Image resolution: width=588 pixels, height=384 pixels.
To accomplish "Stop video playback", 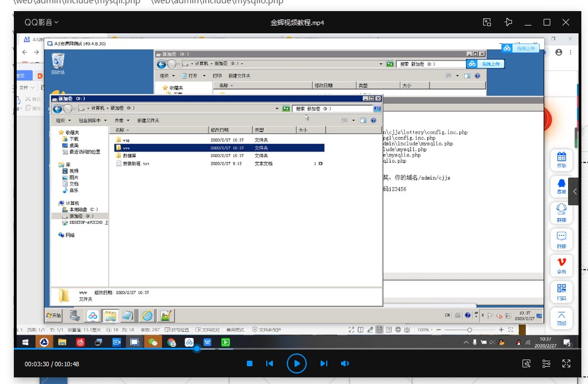I will 250,363.
